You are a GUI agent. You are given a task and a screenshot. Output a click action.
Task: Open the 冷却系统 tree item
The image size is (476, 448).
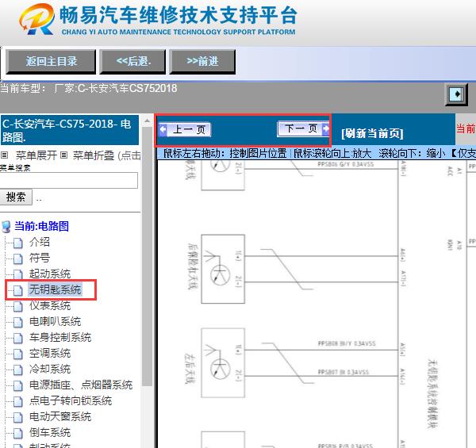click(50, 370)
